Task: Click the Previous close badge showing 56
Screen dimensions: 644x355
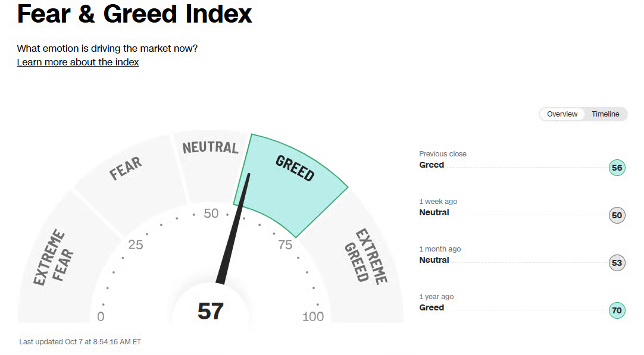Action: point(617,168)
